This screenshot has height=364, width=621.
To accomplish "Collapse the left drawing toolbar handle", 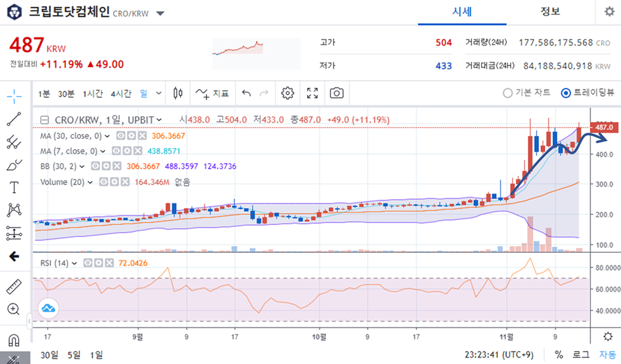I will pos(29,321).
